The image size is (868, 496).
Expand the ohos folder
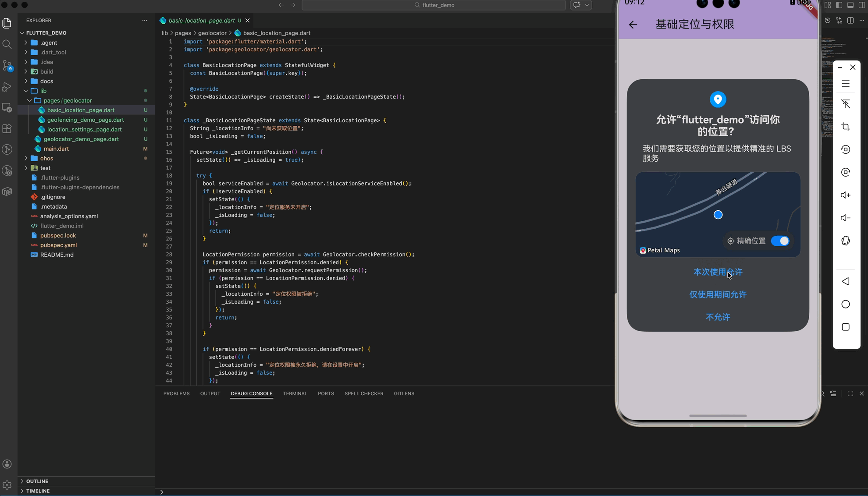pyautogui.click(x=26, y=158)
